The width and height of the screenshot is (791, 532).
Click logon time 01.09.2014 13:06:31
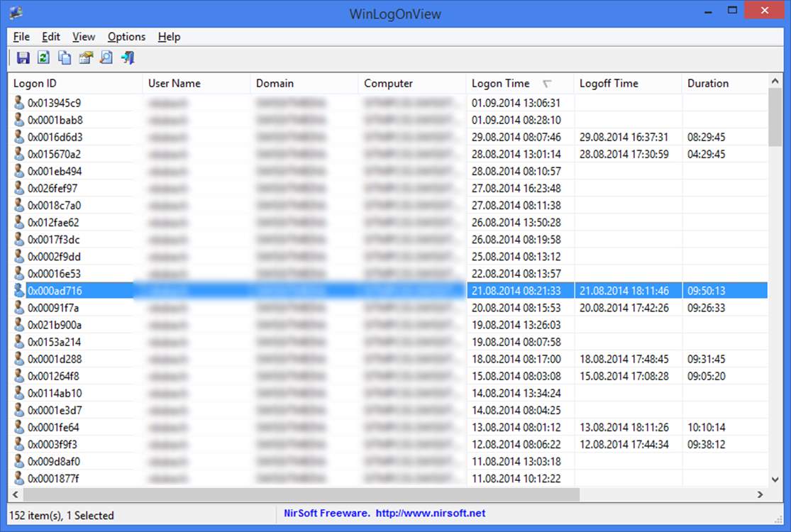516,103
